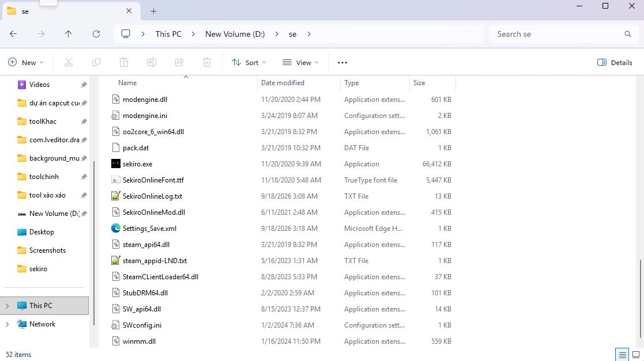644x361 pixels.
Task: Open the tool xào xáo folder
Action: 47,195
